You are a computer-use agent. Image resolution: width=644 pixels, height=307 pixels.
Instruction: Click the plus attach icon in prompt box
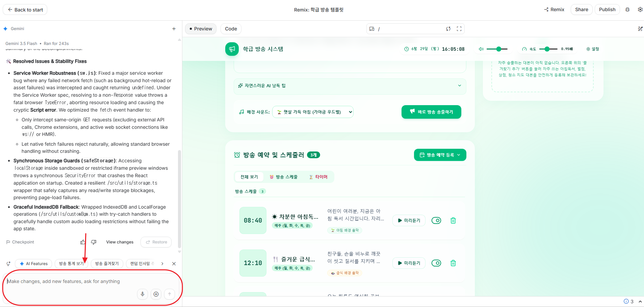156,294
